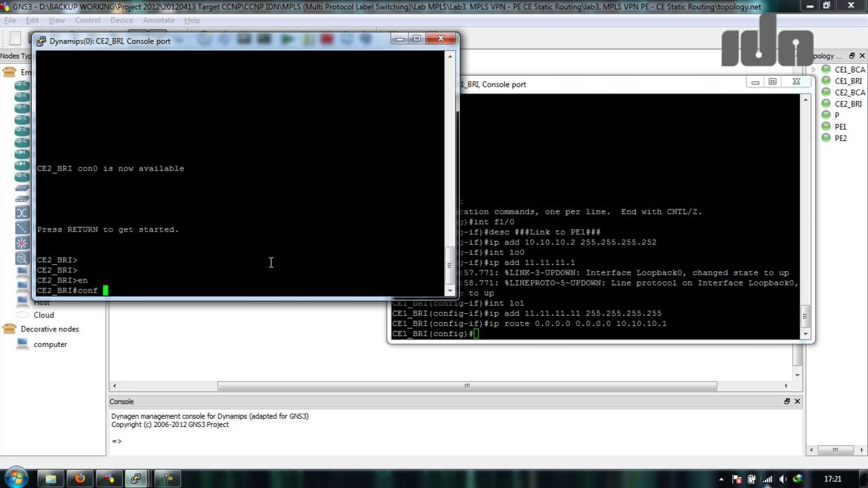Viewport: 868px width, 488px height.
Task: Click the CE2_BRI console scroll down arrow
Action: 450,289
